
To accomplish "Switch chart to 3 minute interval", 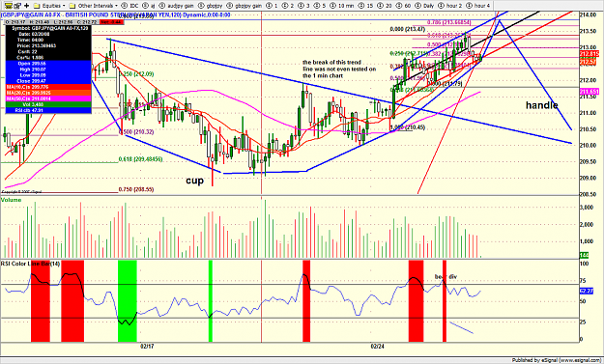I will point(302,6).
